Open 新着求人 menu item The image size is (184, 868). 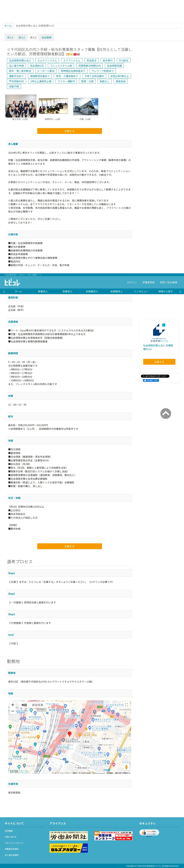[x=43, y=291]
